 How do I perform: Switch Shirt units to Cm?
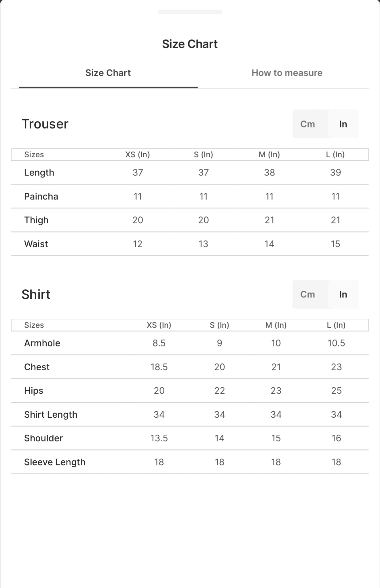tap(307, 294)
